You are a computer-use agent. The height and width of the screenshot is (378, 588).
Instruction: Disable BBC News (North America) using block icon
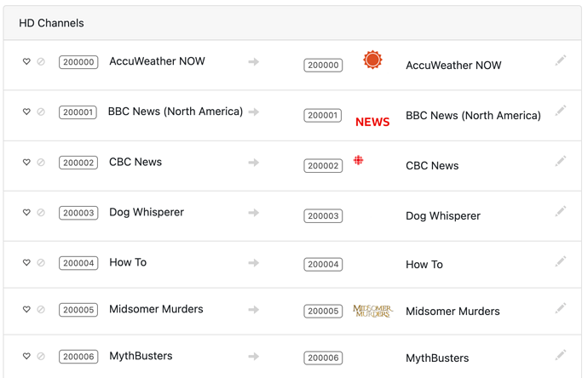coord(40,112)
